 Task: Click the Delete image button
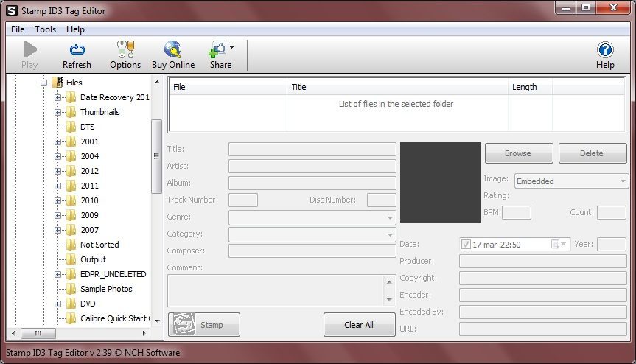point(593,153)
